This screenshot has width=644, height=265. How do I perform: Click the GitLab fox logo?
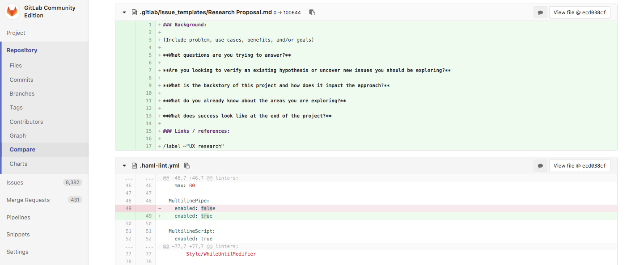(x=12, y=12)
